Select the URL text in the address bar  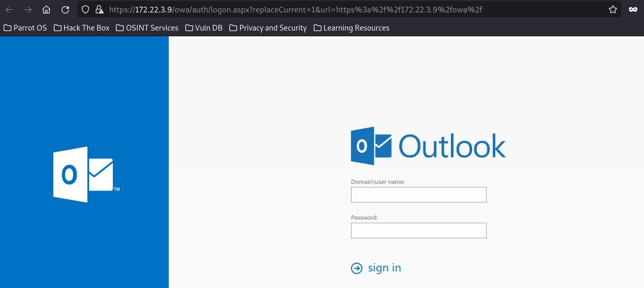[296, 9]
